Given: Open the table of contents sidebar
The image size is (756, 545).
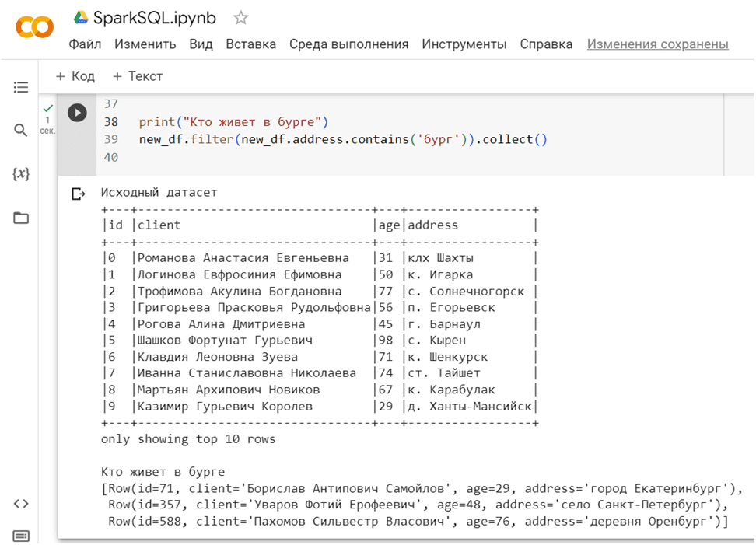Looking at the screenshot, I should click(21, 87).
